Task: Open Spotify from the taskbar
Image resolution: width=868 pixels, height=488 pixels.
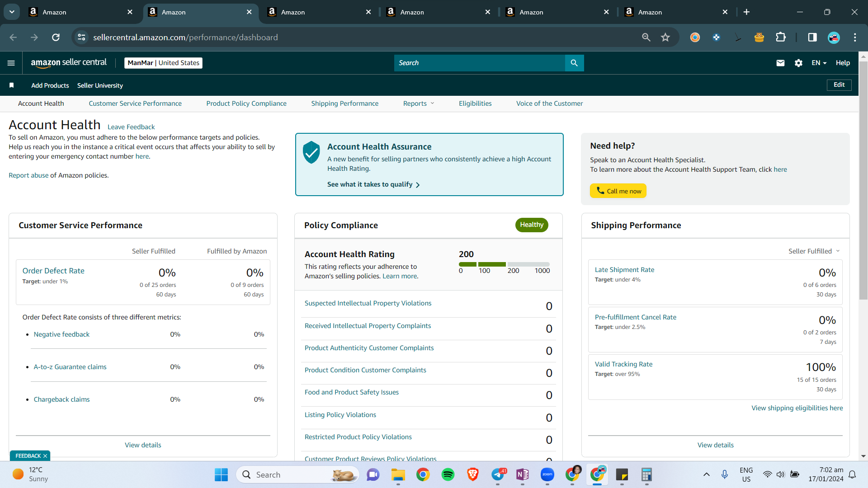Action: (448, 474)
